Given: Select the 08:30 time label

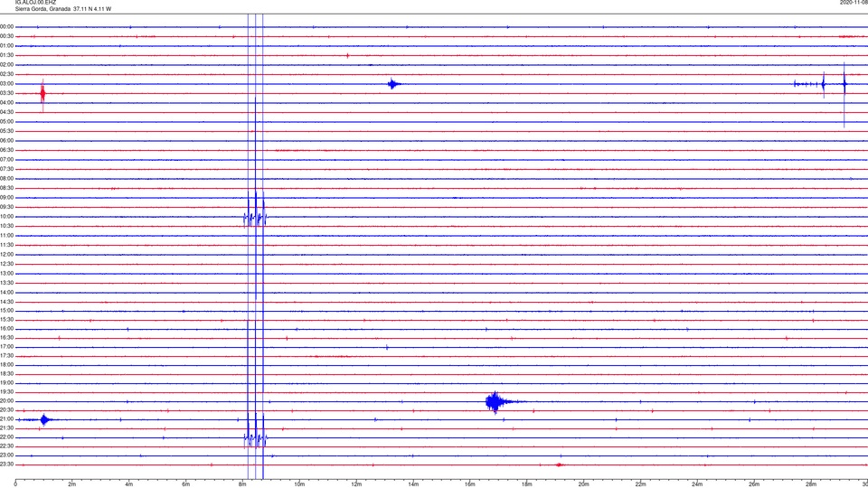Looking at the screenshot, I should [x=6, y=188].
